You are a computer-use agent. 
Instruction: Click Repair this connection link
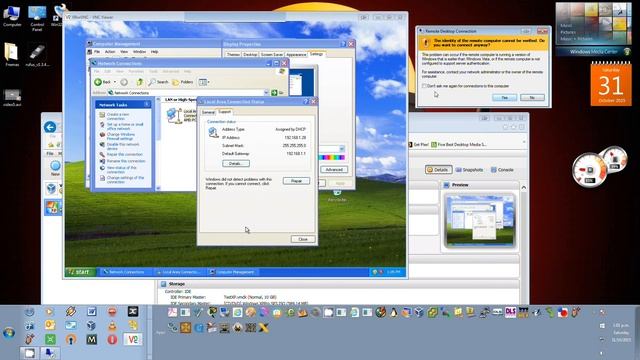124,154
